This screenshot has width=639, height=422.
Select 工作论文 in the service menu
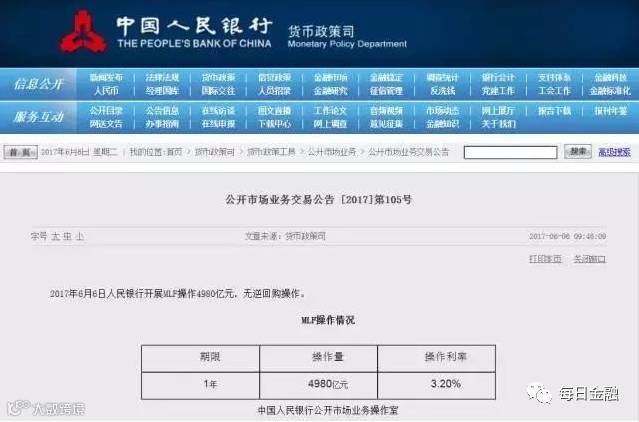click(331, 110)
